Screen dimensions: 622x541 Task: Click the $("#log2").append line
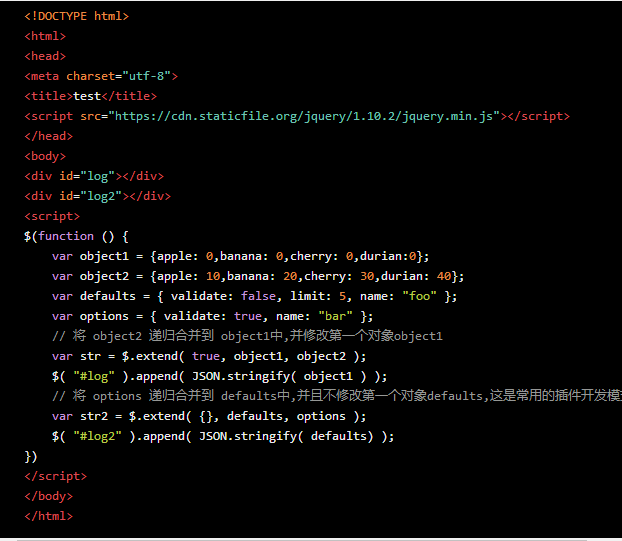point(223,436)
